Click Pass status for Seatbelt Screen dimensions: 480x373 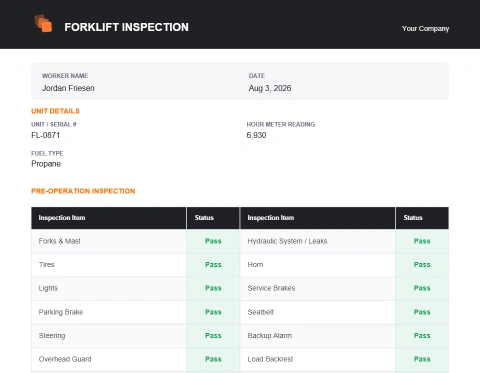422,312
